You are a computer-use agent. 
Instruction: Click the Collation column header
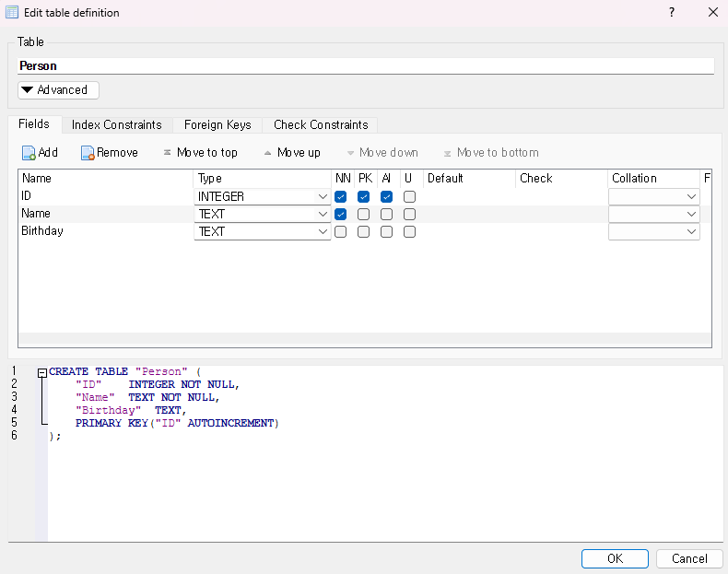(653, 179)
